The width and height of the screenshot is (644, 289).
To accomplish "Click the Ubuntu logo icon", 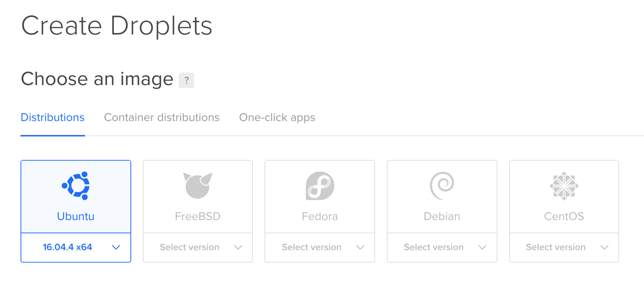I will (76, 186).
